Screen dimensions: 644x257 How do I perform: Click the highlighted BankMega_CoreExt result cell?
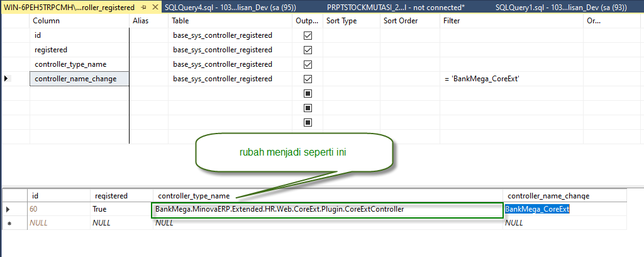point(538,209)
